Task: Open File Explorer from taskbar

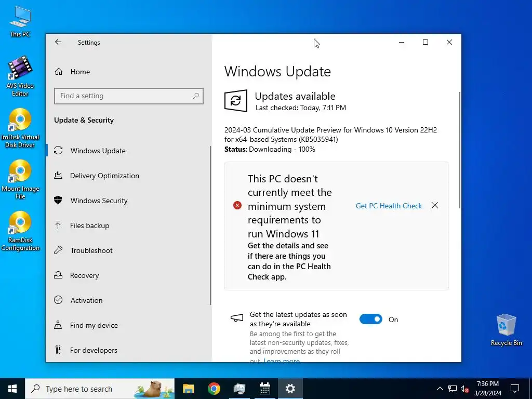Action: coord(188,389)
